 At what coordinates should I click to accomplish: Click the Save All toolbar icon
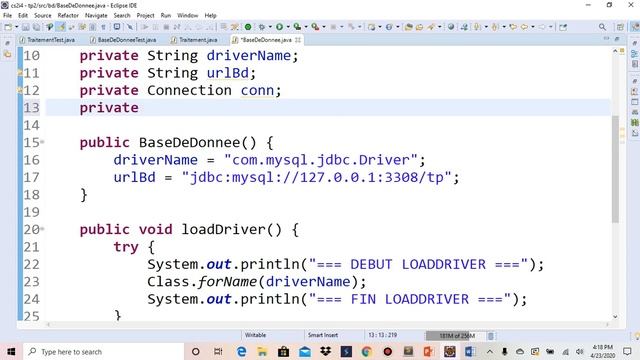[36, 27]
